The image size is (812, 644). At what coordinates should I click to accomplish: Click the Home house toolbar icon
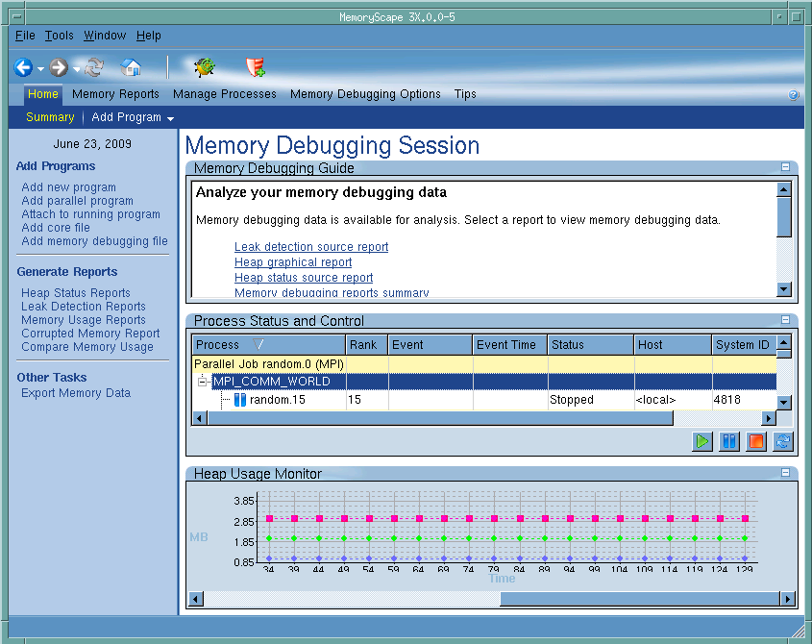(x=131, y=67)
